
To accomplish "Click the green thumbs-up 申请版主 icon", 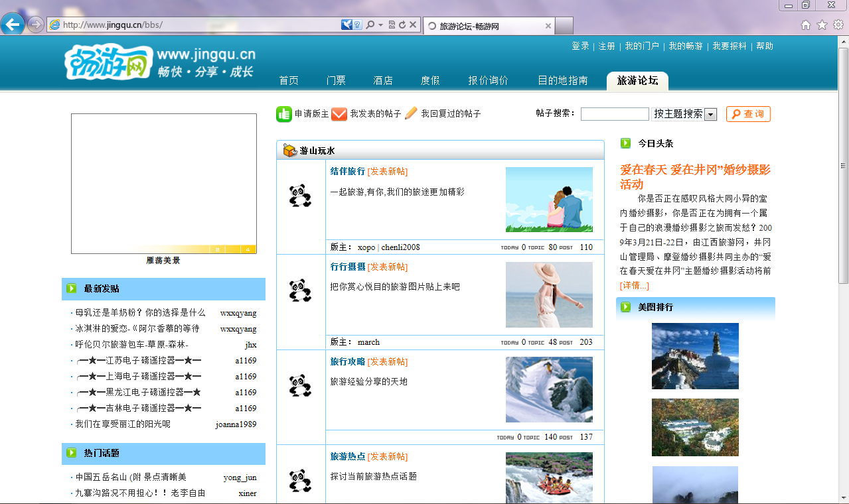I will tap(284, 114).
